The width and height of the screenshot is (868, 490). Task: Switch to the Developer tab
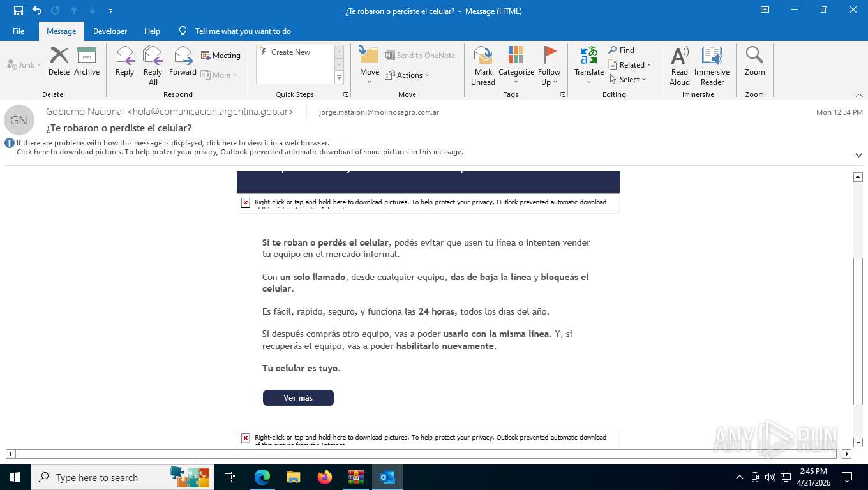coord(110,31)
